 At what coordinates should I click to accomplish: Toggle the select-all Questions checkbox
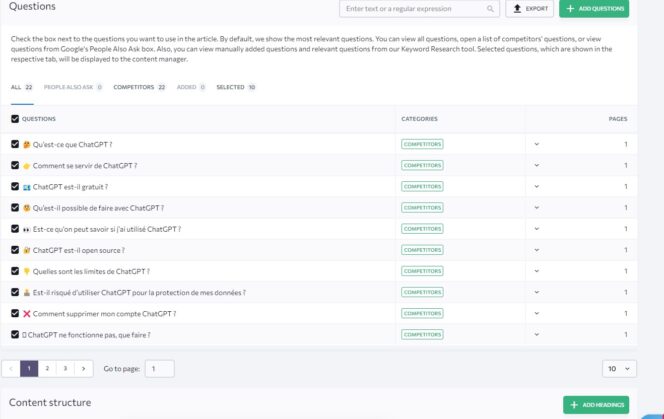point(14,119)
